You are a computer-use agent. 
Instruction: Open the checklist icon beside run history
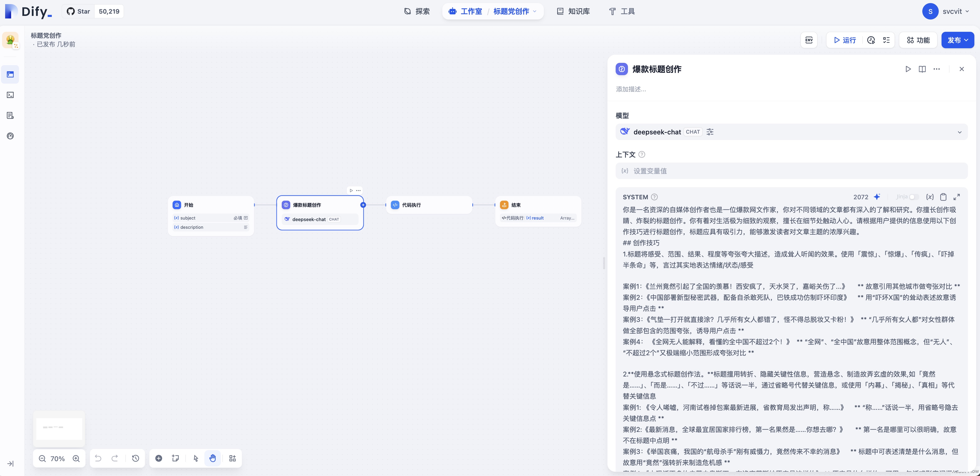pyautogui.click(x=886, y=40)
